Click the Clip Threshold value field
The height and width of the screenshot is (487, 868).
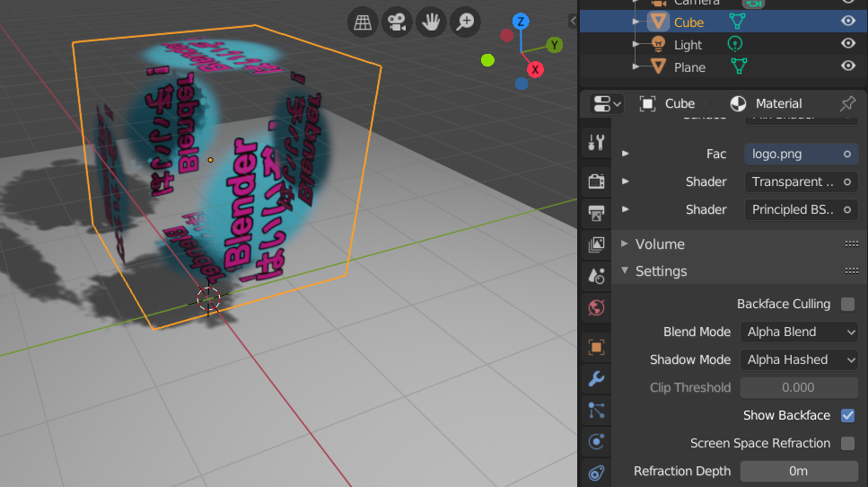pyautogui.click(x=800, y=387)
